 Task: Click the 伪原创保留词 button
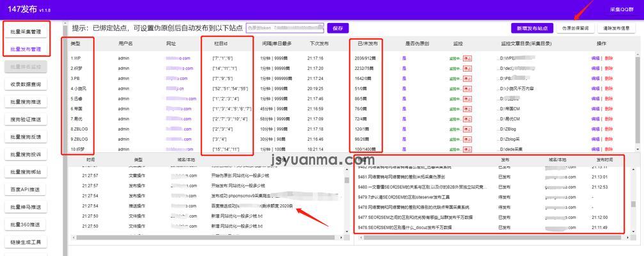point(575,28)
